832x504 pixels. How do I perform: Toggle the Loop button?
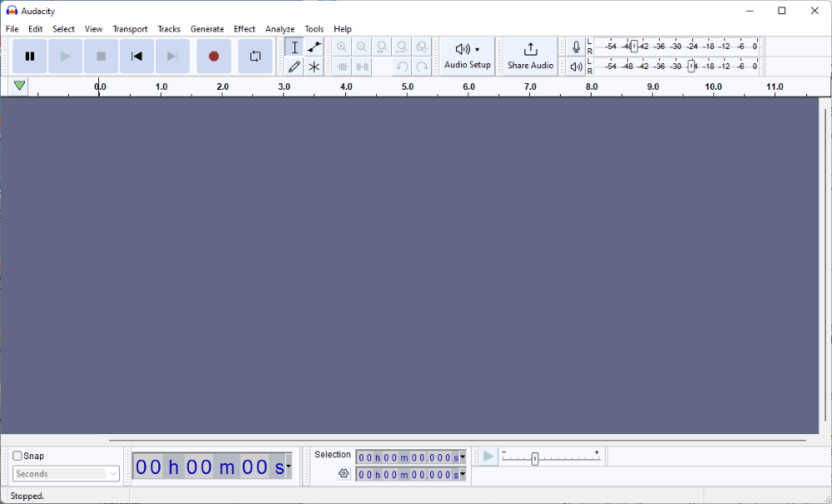pyautogui.click(x=255, y=57)
